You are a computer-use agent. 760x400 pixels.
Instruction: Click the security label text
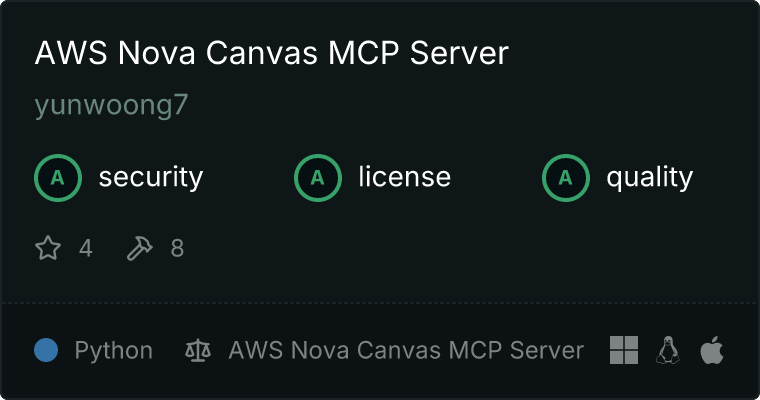151,177
